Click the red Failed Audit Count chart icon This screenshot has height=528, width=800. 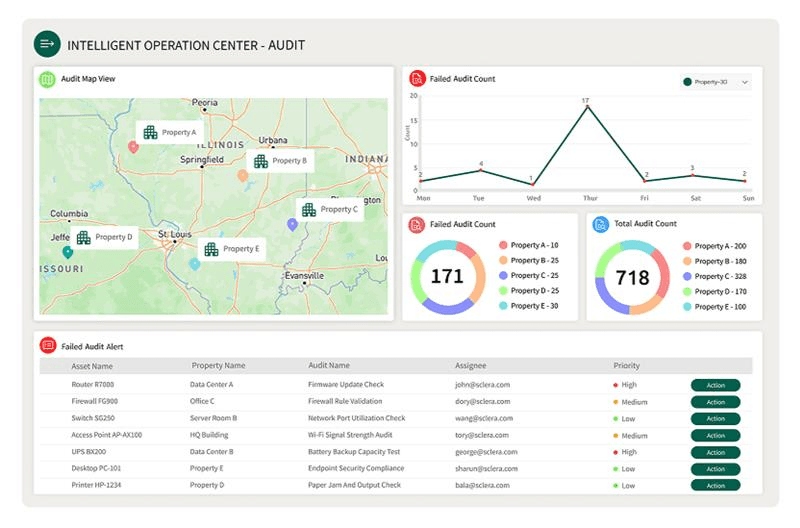[x=415, y=79]
